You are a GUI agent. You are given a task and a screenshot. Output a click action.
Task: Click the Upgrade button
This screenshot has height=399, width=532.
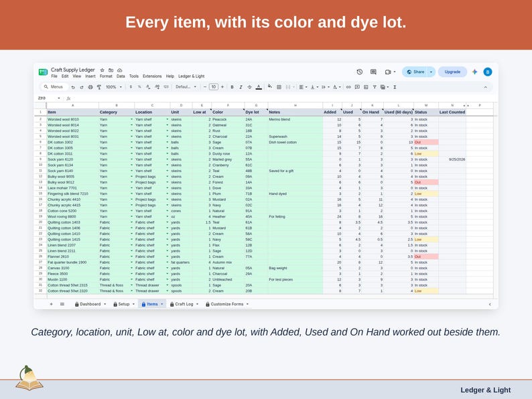(452, 72)
